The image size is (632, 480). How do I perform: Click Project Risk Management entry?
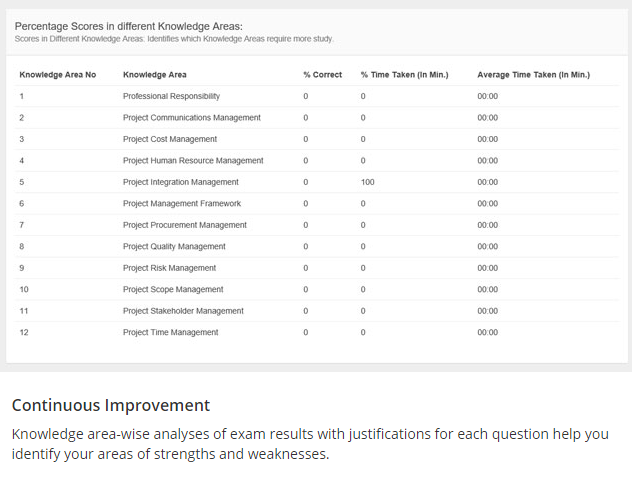tap(169, 268)
